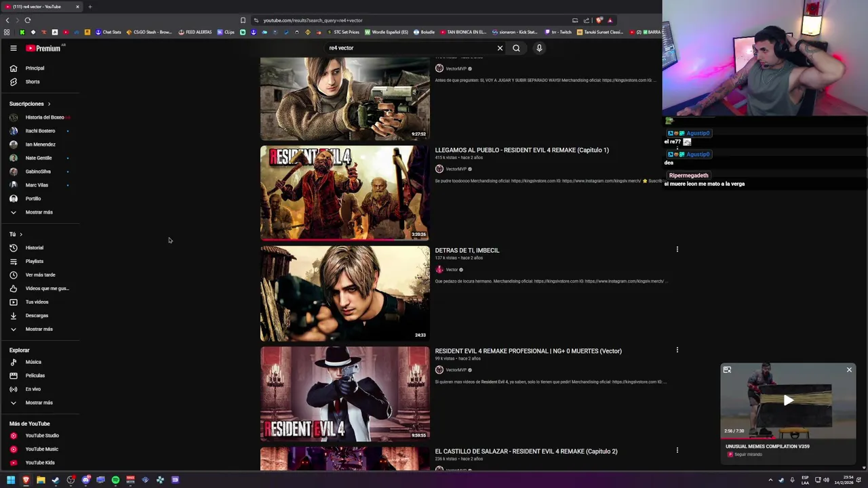Expand the Tú section arrow
Image resolution: width=868 pixels, height=488 pixels.
click(x=20, y=235)
